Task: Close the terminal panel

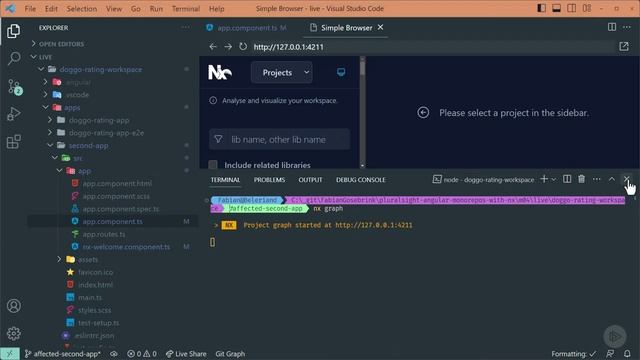Action: (626, 179)
